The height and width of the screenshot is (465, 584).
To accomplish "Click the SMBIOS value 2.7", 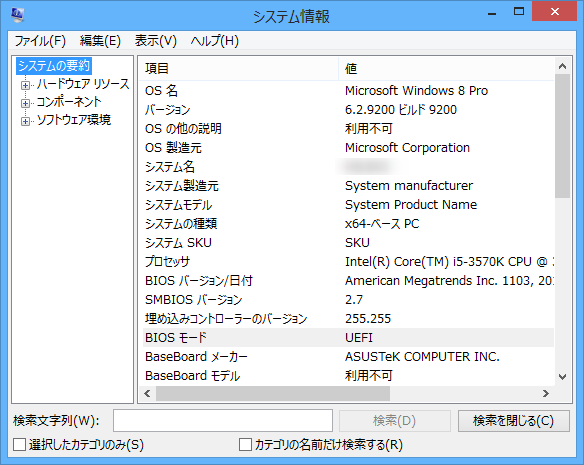I will tap(354, 300).
